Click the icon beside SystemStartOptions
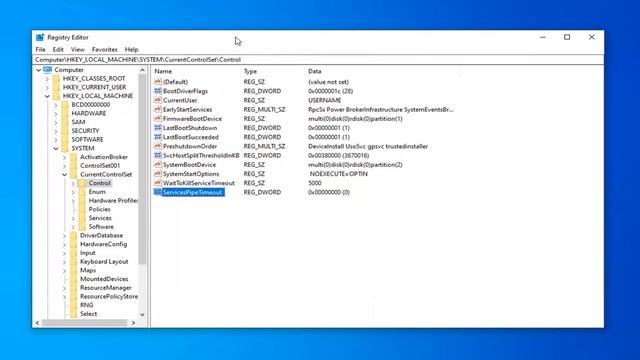Screen dimensions: 640x360 click(158, 173)
